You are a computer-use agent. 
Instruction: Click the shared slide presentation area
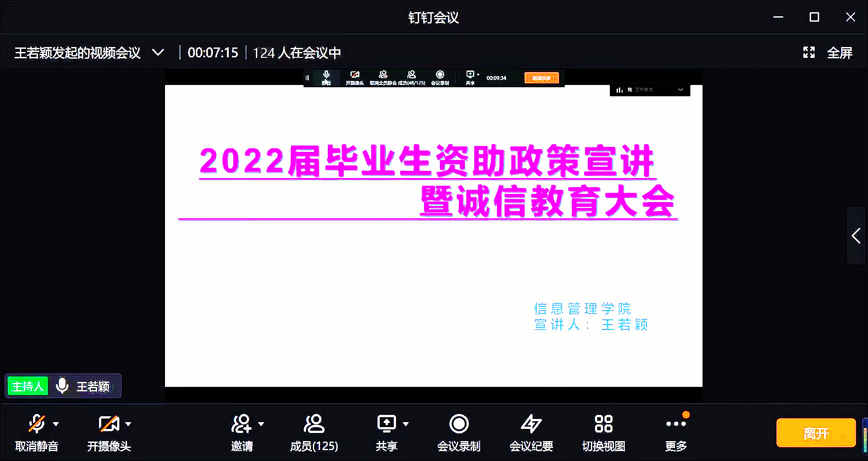tap(433, 253)
